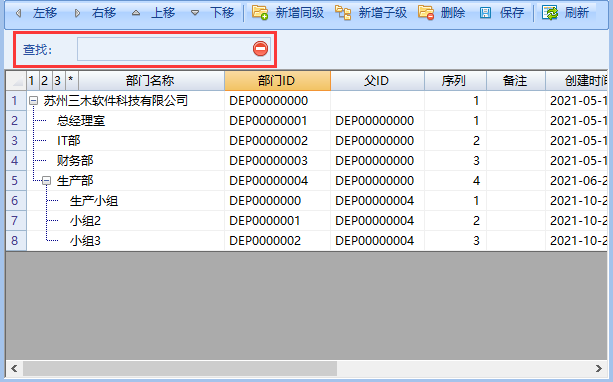Click 创建时间 cell of 生产部 row
The image size is (613, 382).
(x=577, y=181)
